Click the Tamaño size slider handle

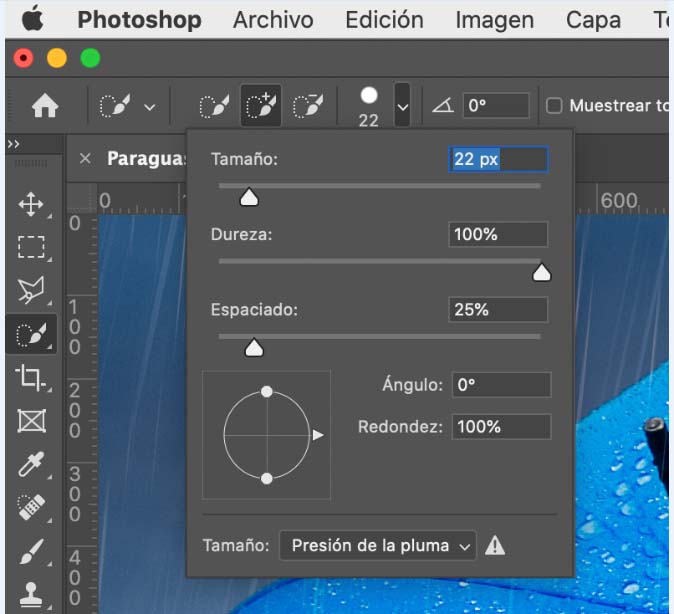(x=249, y=197)
